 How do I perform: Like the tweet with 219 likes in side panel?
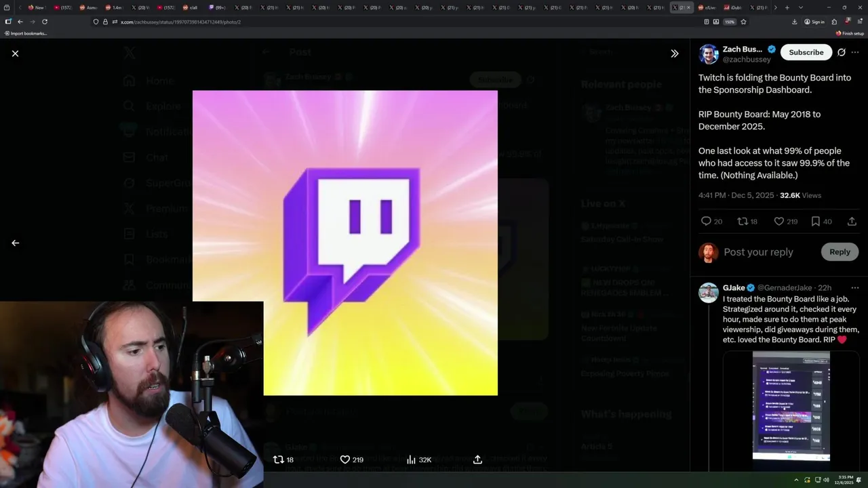coord(779,221)
